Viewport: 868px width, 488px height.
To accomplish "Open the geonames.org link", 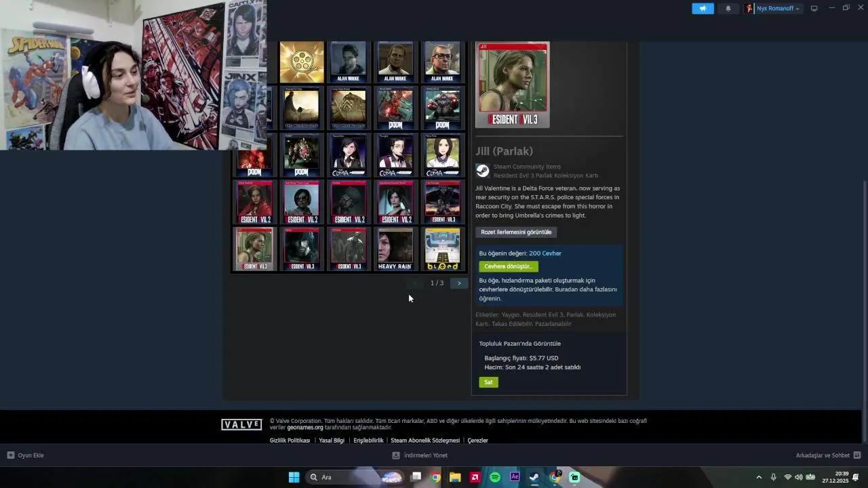I will [x=305, y=428].
